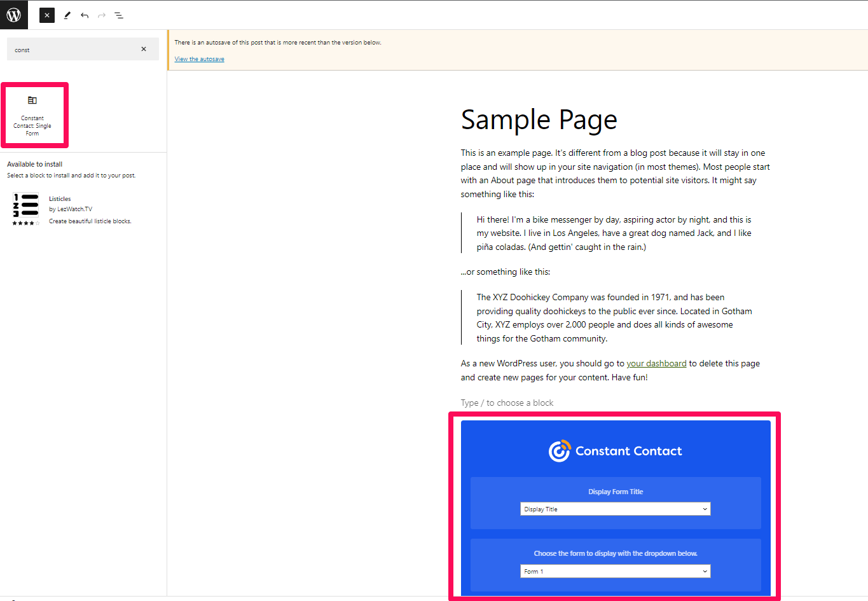Clear the block search field
868x601 pixels.
tap(144, 49)
